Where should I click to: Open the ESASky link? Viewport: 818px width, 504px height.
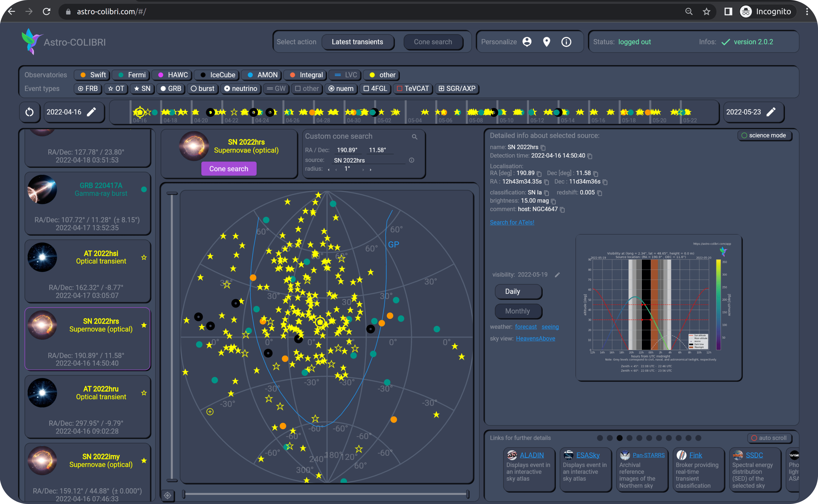[x=588, y=455]
